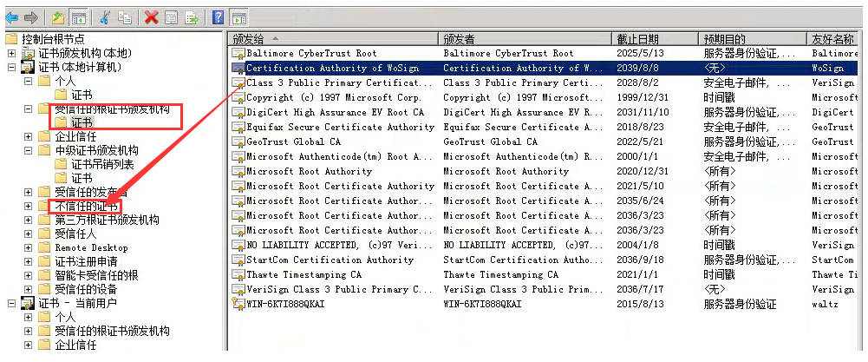868x362 pixels.
Task: Click the Copy icon in the toolbar
Action: 125,16
